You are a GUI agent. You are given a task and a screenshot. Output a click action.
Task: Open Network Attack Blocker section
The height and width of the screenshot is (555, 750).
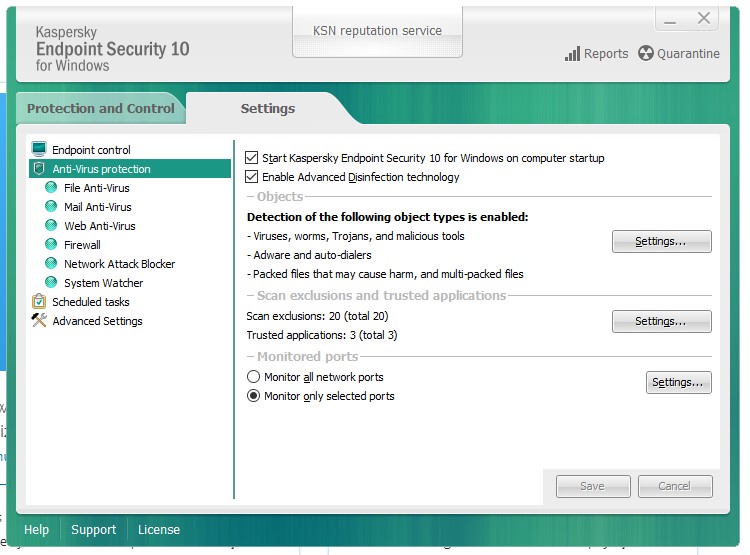pos(120,264)
